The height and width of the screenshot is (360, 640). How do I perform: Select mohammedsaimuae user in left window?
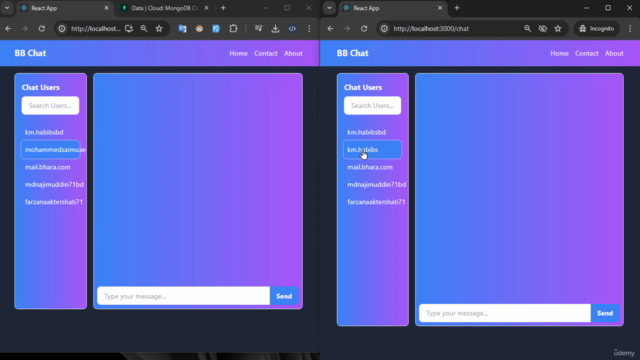[x=50, y=150]
